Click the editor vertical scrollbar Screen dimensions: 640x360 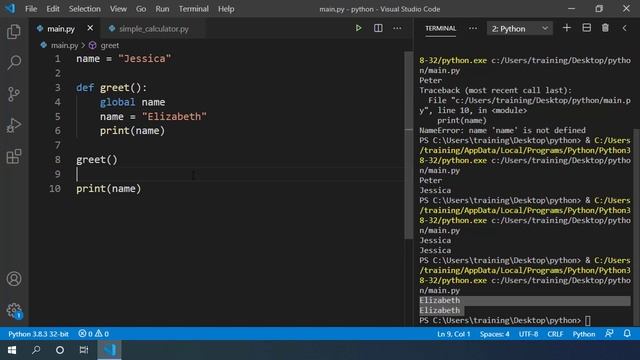(x=408, y=145)
